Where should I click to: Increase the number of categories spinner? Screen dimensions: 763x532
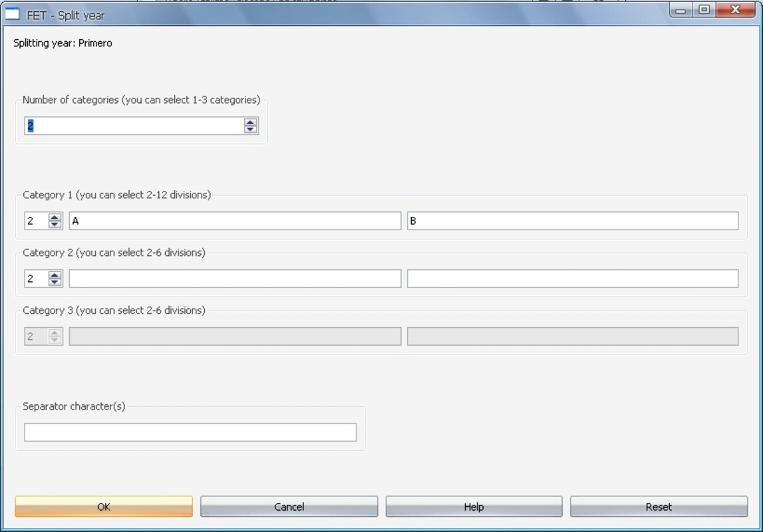pos(250,122)
